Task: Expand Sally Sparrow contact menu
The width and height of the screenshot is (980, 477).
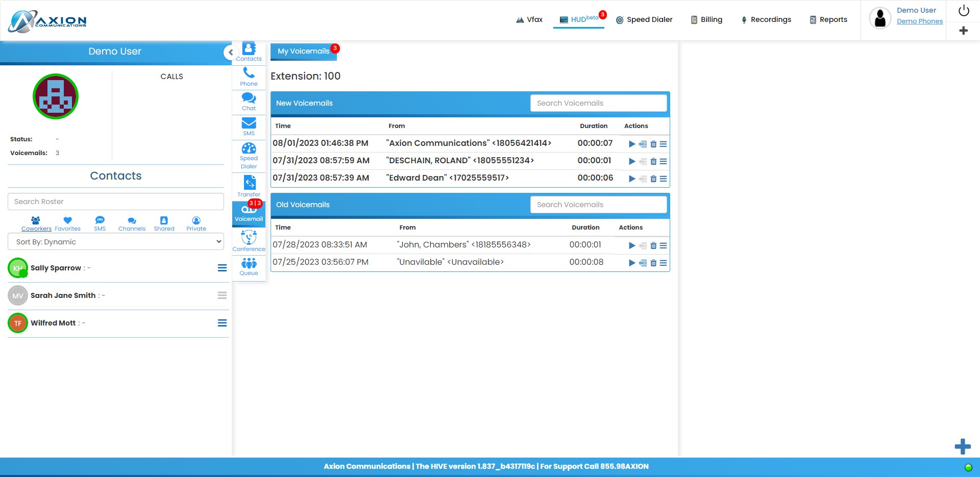Action: (222, 268)
